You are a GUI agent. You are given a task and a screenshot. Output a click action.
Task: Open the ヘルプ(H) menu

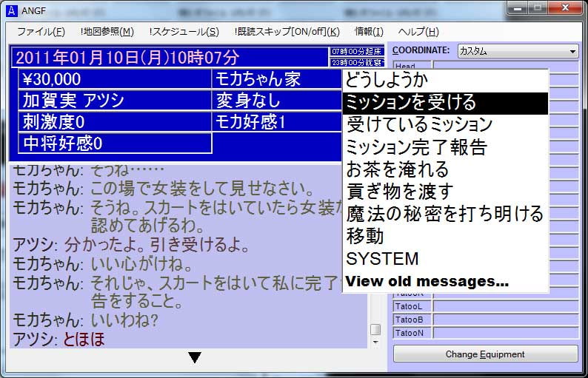[x=418, y=31]
